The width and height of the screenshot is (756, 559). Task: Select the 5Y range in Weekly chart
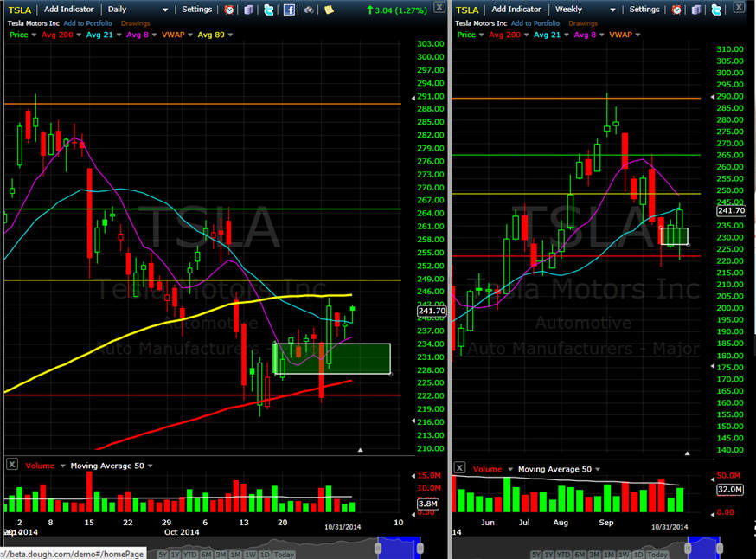click(x=536, y=554)
